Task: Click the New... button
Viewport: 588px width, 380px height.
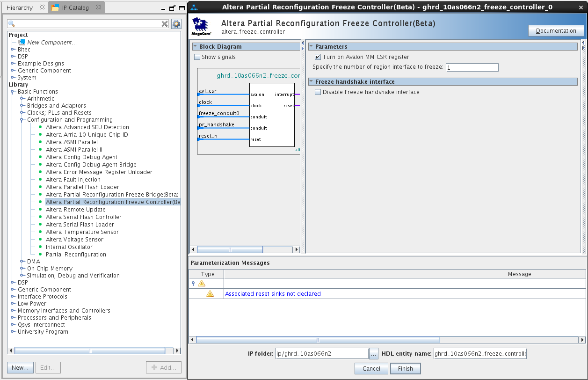Action: (20, 367)
